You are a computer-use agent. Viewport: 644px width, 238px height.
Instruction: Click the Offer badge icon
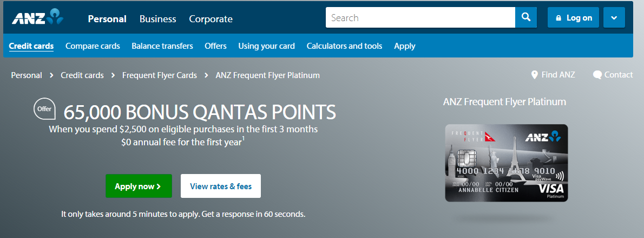44,109
